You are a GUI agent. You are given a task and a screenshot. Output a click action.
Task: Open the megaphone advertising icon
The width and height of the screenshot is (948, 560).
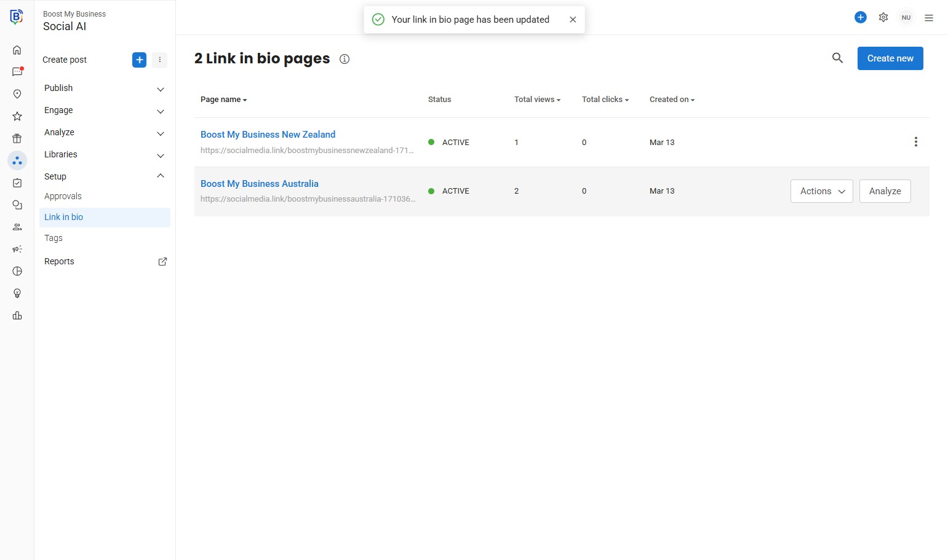[x=17, y=249]
